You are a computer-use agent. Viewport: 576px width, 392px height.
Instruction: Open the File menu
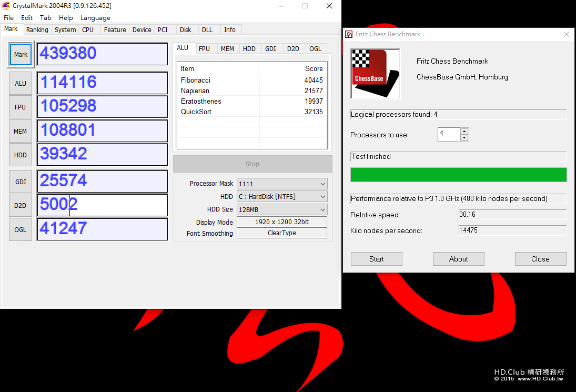[x=8, y=18]
